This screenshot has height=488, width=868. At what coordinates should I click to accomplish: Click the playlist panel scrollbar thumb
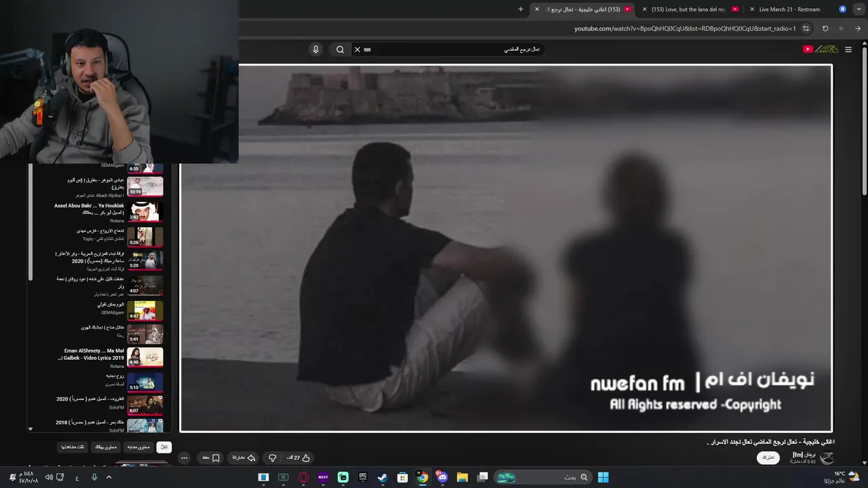(x=30, y=222)
